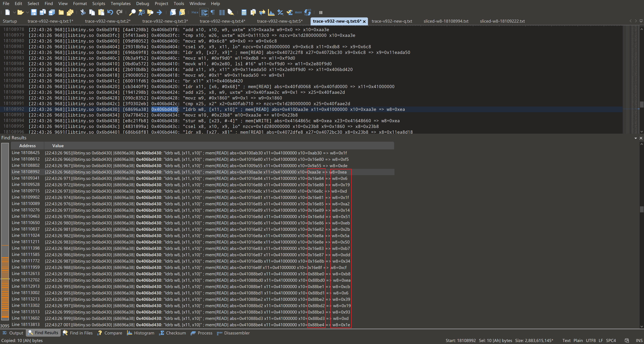
Task: Expand the Open file dropdown arrow
Action: click(28, 12)
